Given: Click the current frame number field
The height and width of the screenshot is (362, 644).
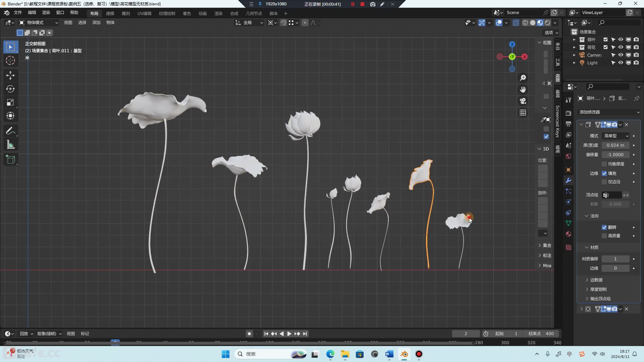Looking at the screenshot, I should pos(466,334).
